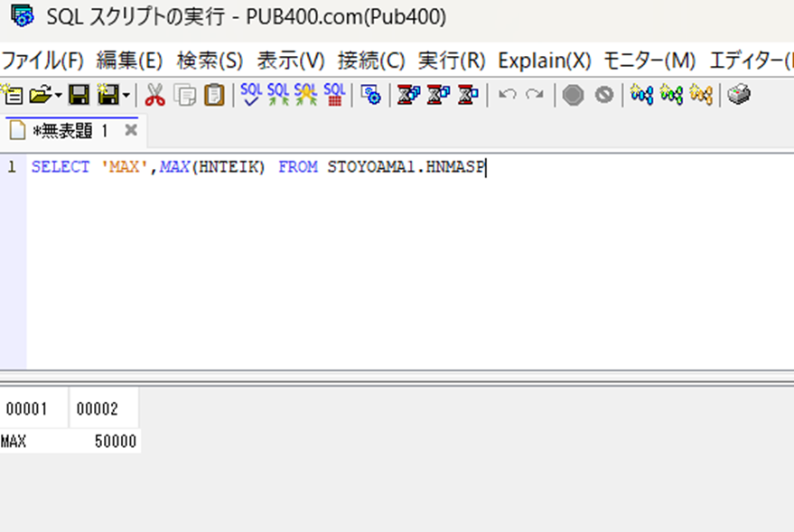
Task: Click the STOYOAMA1.HNMASP table name in the query
Action: tap(406, 166)
